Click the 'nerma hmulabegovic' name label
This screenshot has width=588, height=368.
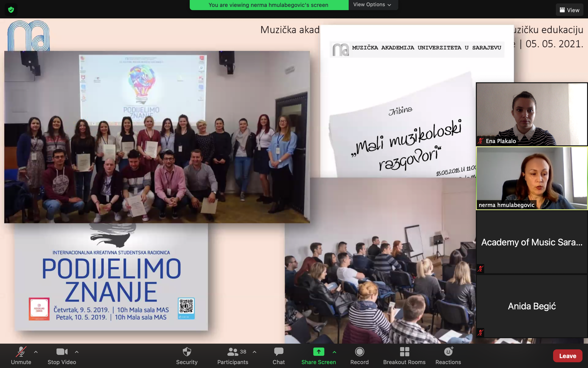tap(506, 205)
